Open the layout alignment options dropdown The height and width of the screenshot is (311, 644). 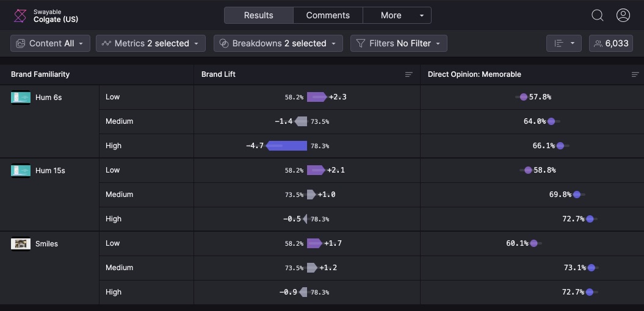click(x=564, y=43)
